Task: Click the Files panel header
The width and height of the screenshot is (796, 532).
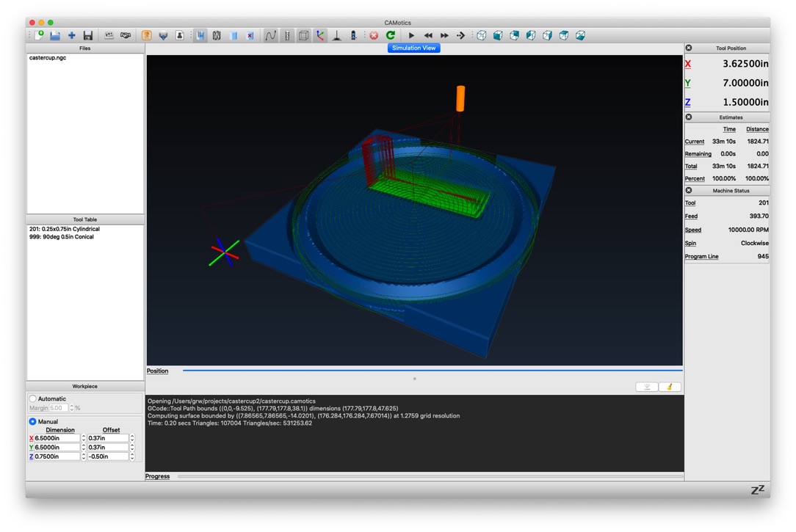Action: pyautogui.click(x=84, y=48)
